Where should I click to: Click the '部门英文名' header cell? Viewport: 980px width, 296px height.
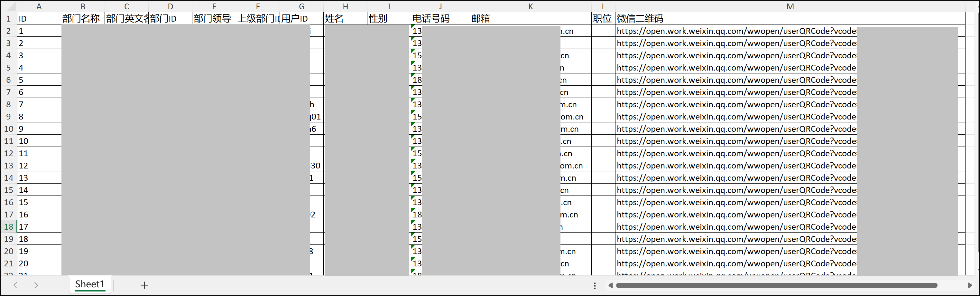127,19
